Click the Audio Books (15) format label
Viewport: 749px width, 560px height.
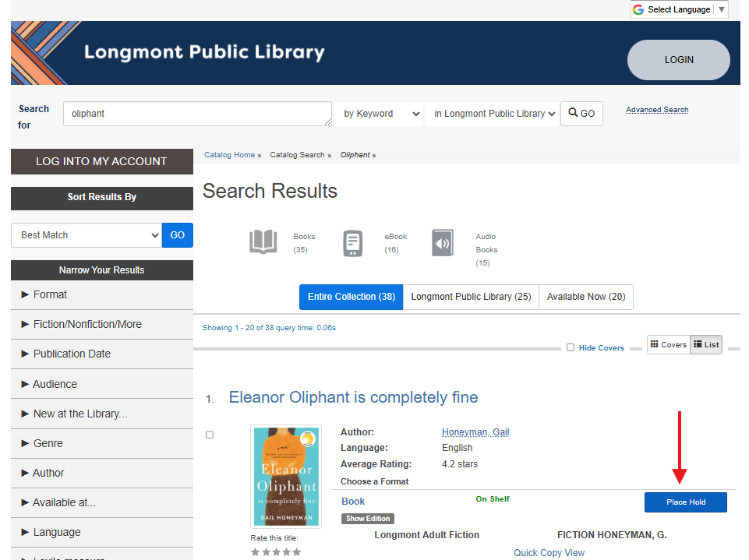486,250
